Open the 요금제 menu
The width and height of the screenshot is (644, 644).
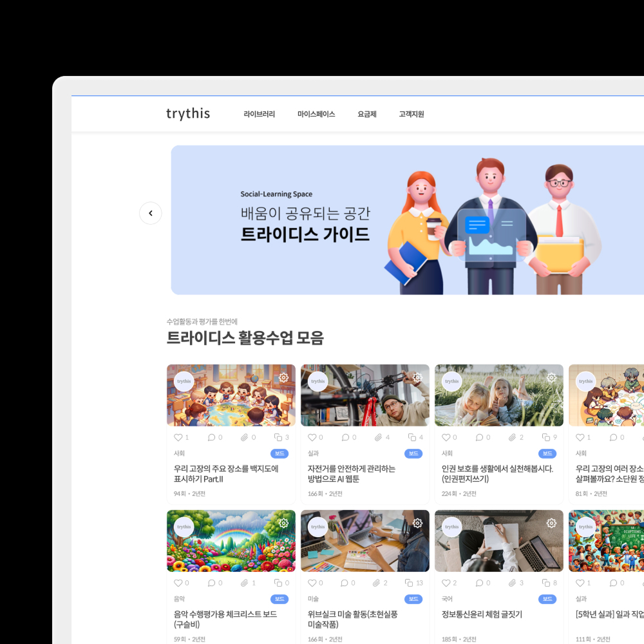(x=367, y=114)
